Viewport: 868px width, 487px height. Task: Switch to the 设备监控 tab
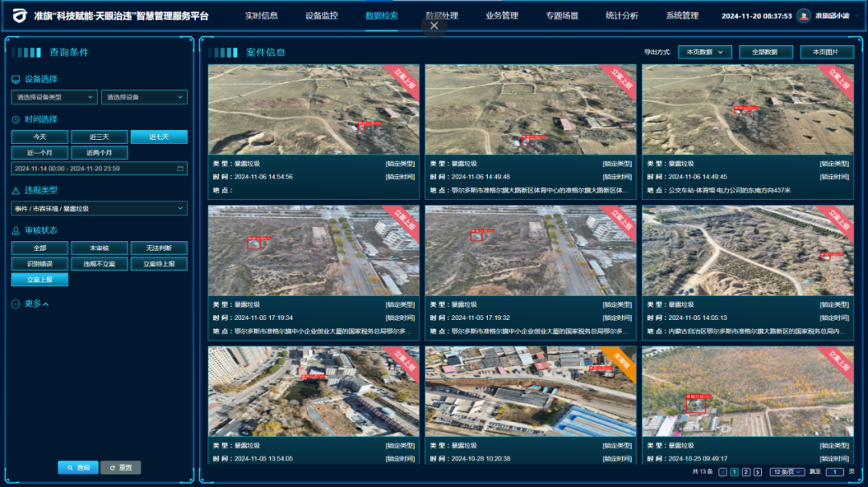coord(321,16)
